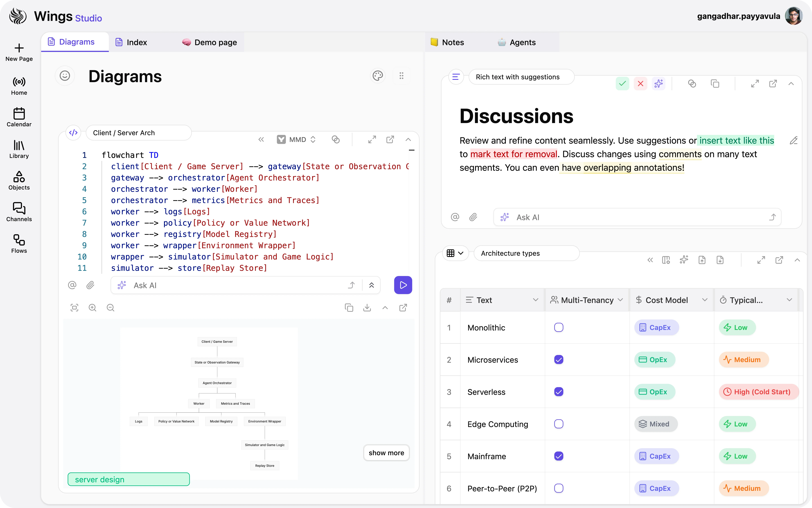Click the show more button
Image resolution: width=812 pixels, height=508 pixels.
(x=386, y=453)
